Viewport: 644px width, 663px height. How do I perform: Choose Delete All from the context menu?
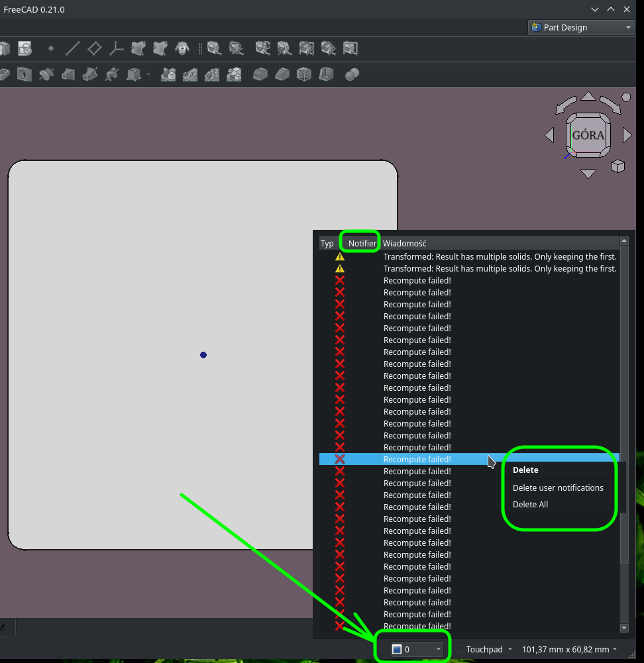pos(530,504)
